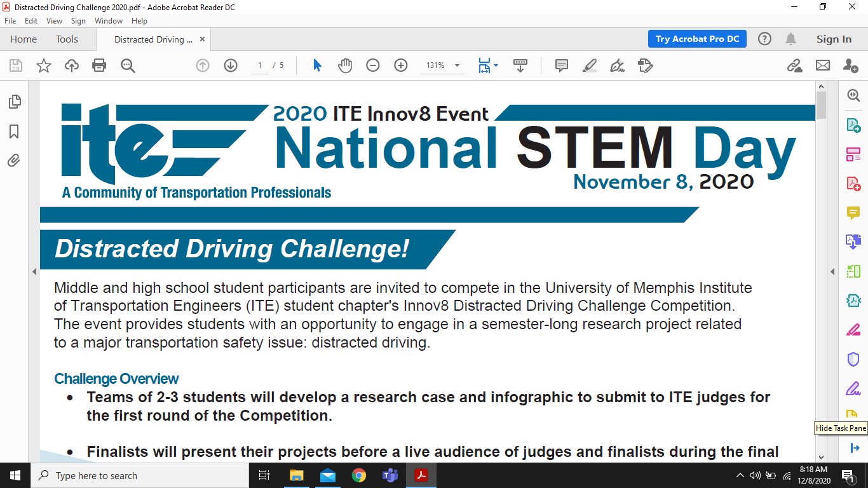The image size is (868, 488).
Task: Click the Save file icon
Action: point(16,65)
